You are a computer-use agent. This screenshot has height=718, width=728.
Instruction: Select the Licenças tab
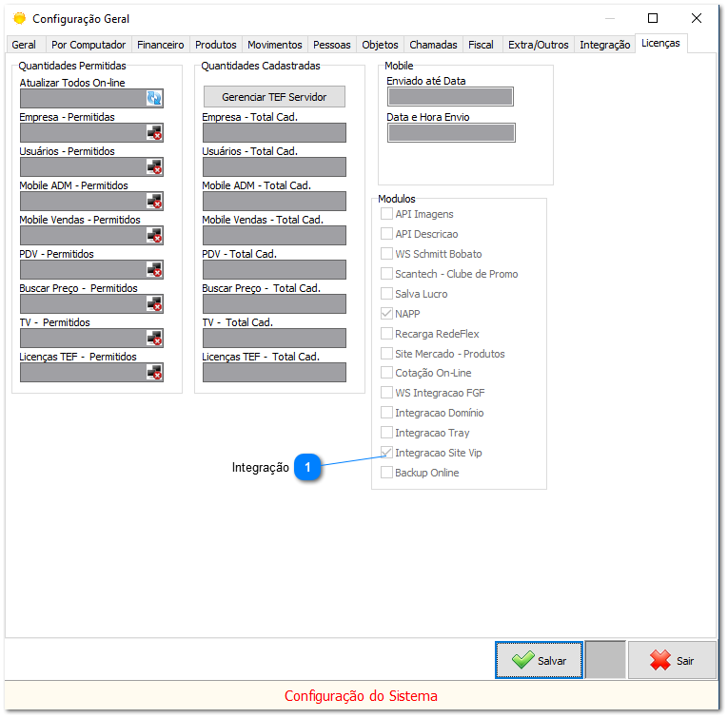click(660, 43)
